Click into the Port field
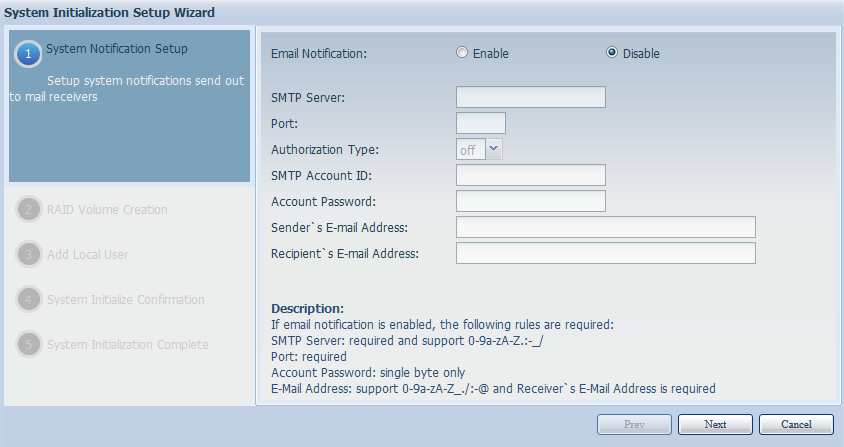The height and width of the screenshot is (447, 844). (481, 123)
